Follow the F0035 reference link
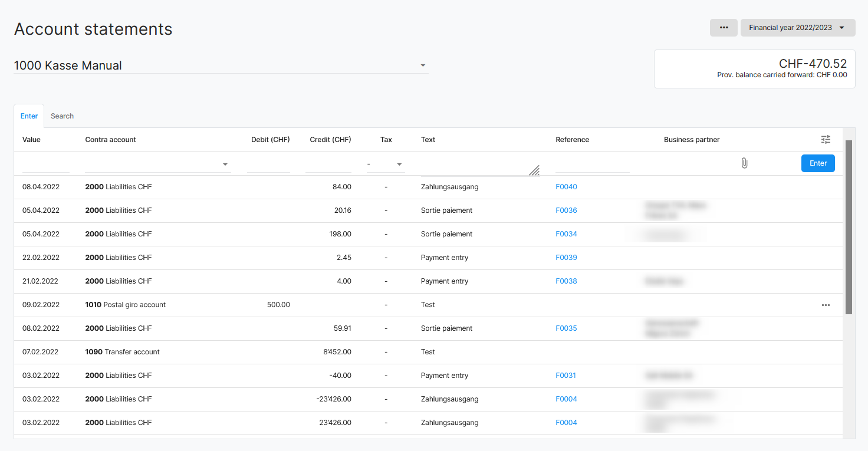Screen dimensions: 868x451 click(x=566, y=328)
